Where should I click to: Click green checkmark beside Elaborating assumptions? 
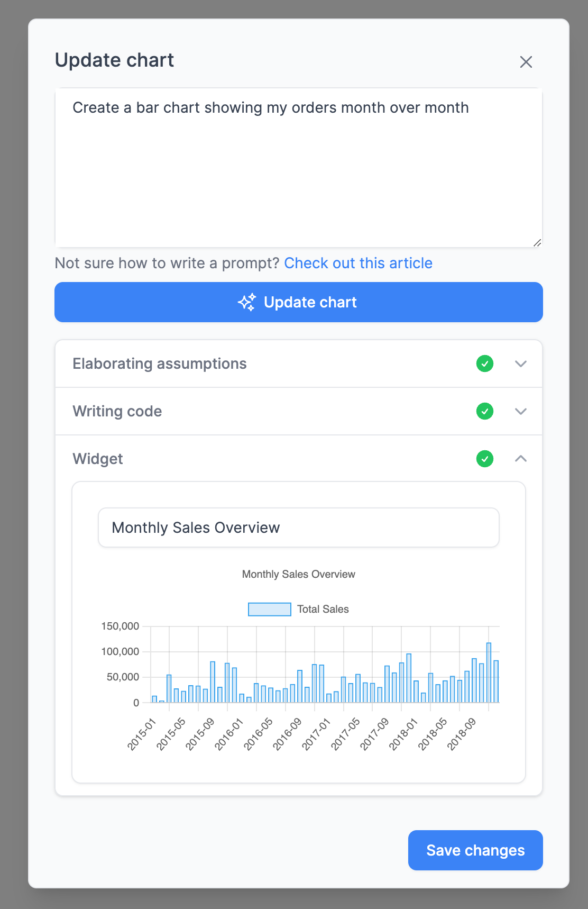tap(485, 364)
